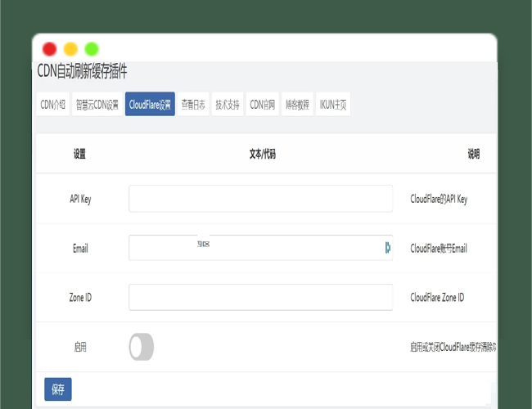Enable the 启用 CloudFlare toggle switch
The width and height of the screenshot is (532, 409).
pyautogui.click(x=141, y=347)
